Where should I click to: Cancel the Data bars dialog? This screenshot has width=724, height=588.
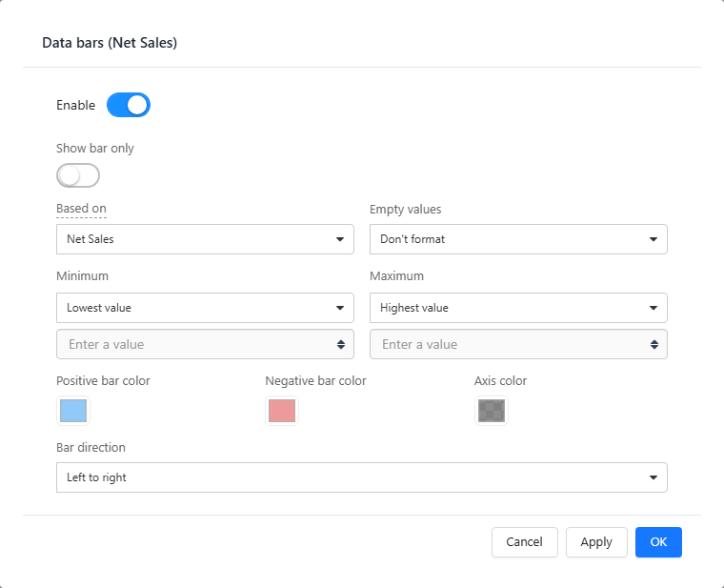[525, 542]
